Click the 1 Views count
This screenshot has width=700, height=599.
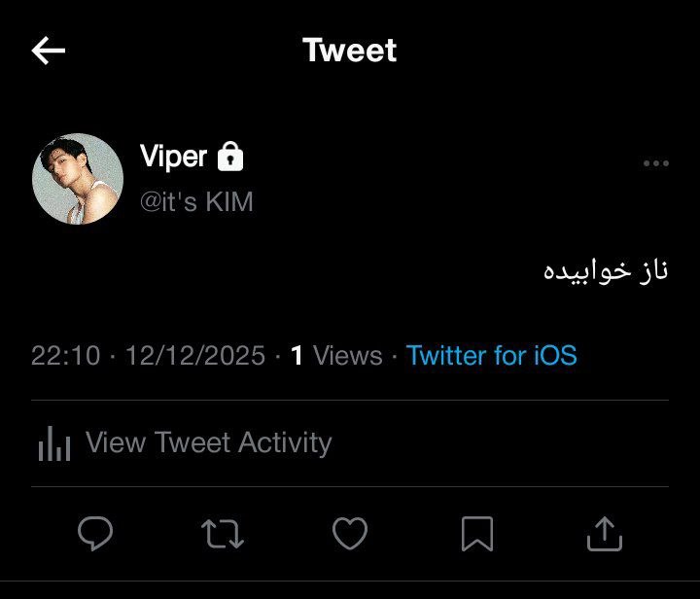pyautogui.click(x=336, y=356)
